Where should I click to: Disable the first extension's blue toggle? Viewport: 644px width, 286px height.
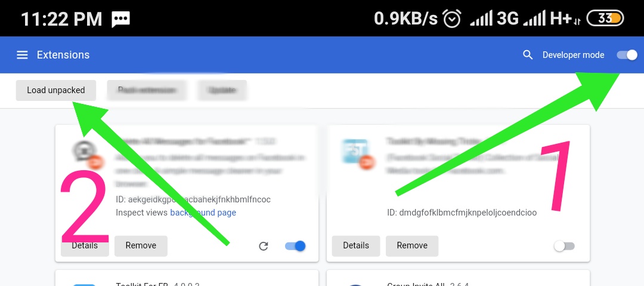pos(295,246)
